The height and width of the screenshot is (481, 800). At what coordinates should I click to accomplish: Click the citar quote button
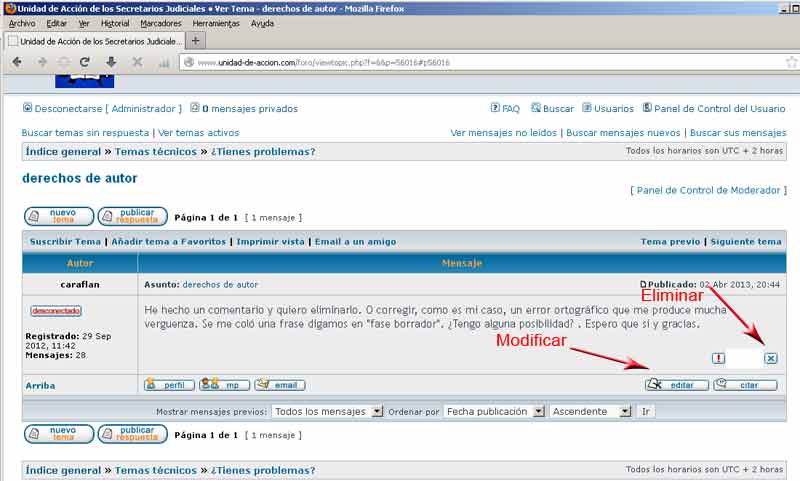tap(744, 385)
